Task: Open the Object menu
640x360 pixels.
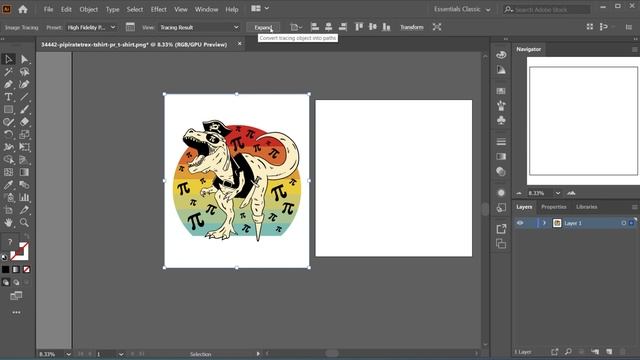Action: tap(89, 9)
